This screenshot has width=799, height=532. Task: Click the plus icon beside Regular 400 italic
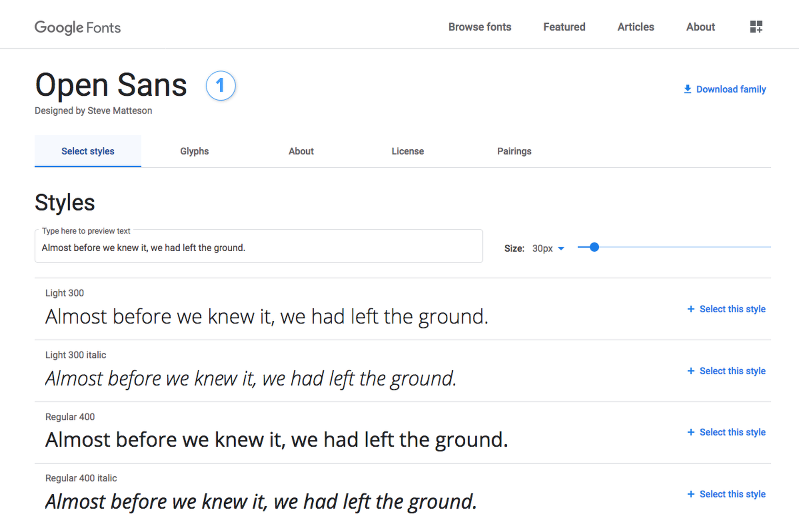point(691,494)
